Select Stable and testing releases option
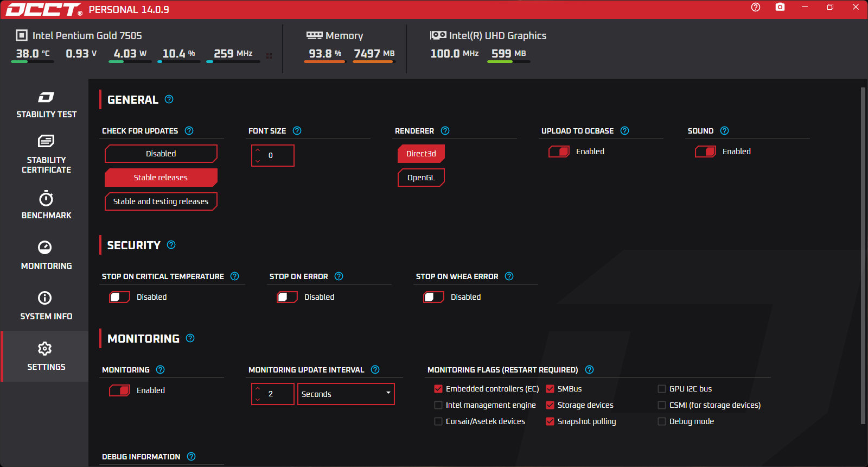The height and width of the screenshot is (467, 868). [161, 201]
